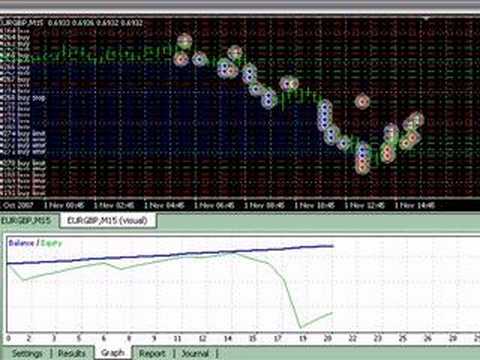Select the EURGBP,M15 (visual) chart tab

[x=107, y=221]
